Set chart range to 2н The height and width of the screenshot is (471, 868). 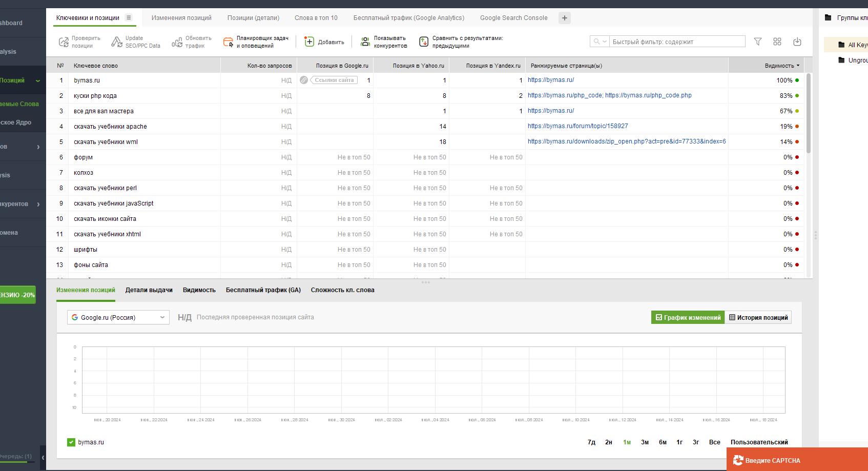click(609, 442)
